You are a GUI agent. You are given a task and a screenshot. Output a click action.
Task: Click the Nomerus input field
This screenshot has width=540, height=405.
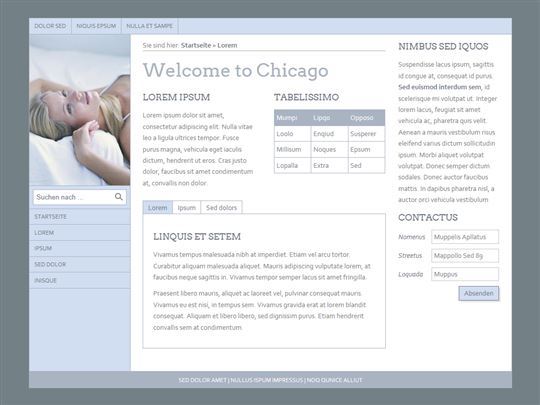point(465,237)
